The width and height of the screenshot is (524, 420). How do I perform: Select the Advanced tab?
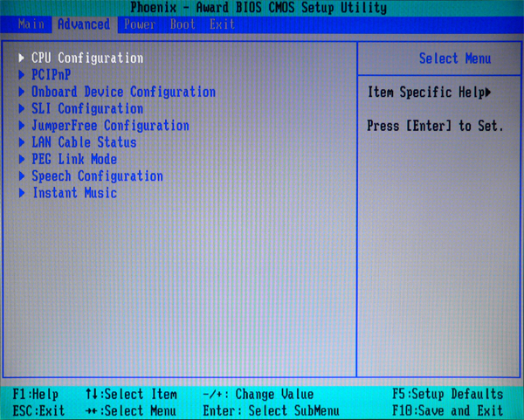point(84,24)
